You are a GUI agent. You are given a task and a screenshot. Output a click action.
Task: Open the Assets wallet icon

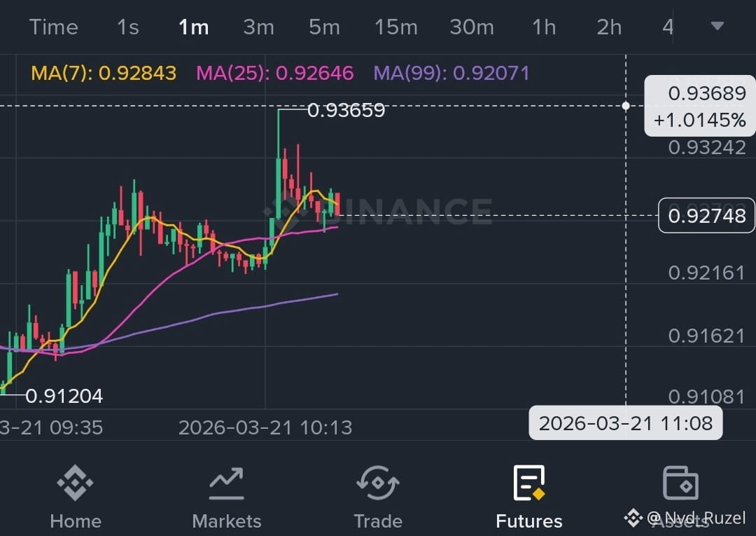pyautogui.click(x=680, y=483)
